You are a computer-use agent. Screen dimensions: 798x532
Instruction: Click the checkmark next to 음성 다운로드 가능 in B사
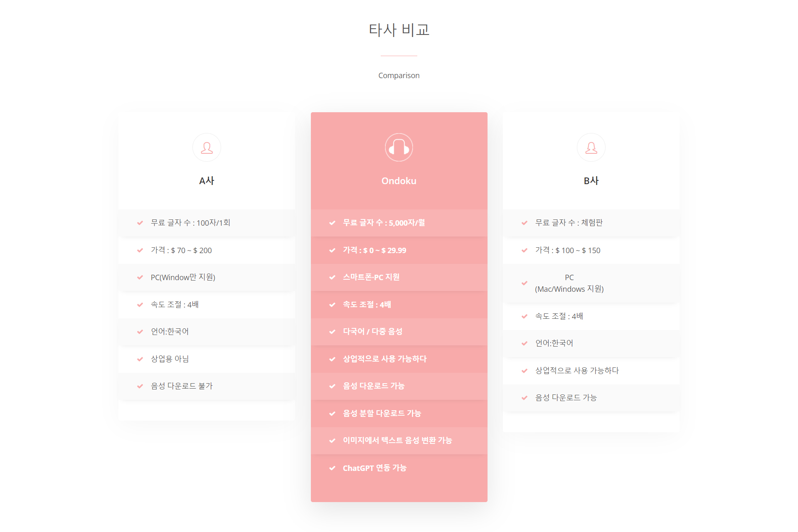click(x=524, y=397)
